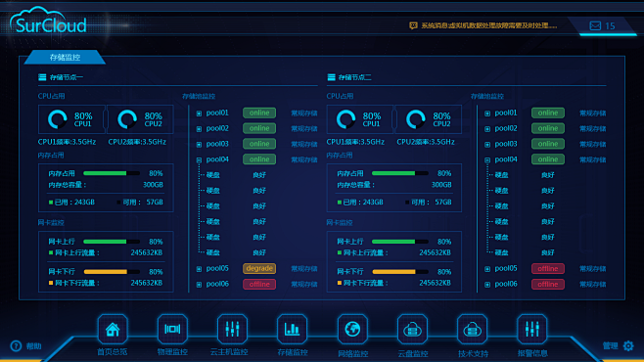The height and width of the screenshot is (362, 644).
Task: Expand pool06 in storage node one
Action: click(199, 285)
